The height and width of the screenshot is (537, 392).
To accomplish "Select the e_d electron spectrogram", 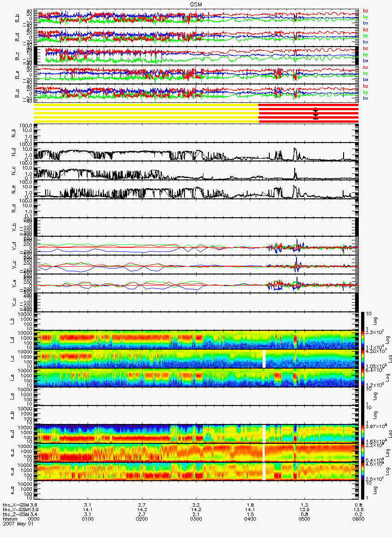I will tap(196, 434).
